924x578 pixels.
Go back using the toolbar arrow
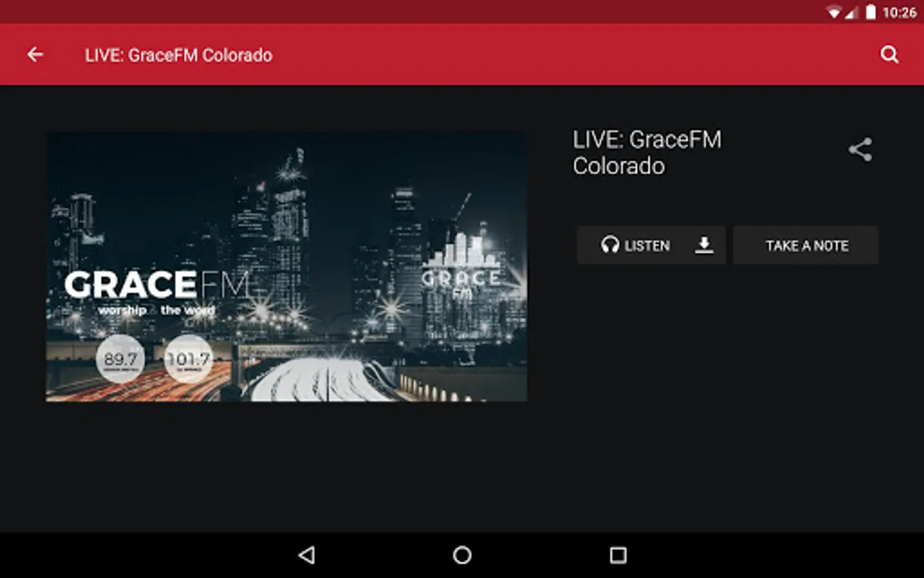pyautogui.click(x=35, y=55)
